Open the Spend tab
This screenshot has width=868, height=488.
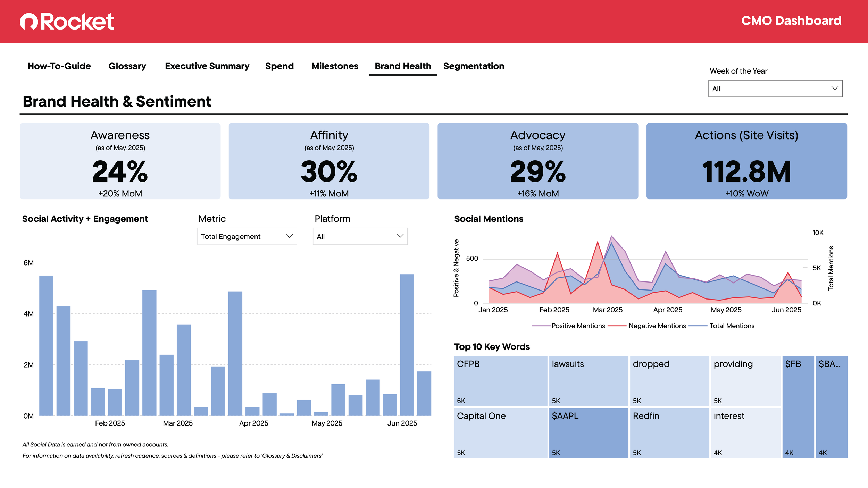[279, 66]
